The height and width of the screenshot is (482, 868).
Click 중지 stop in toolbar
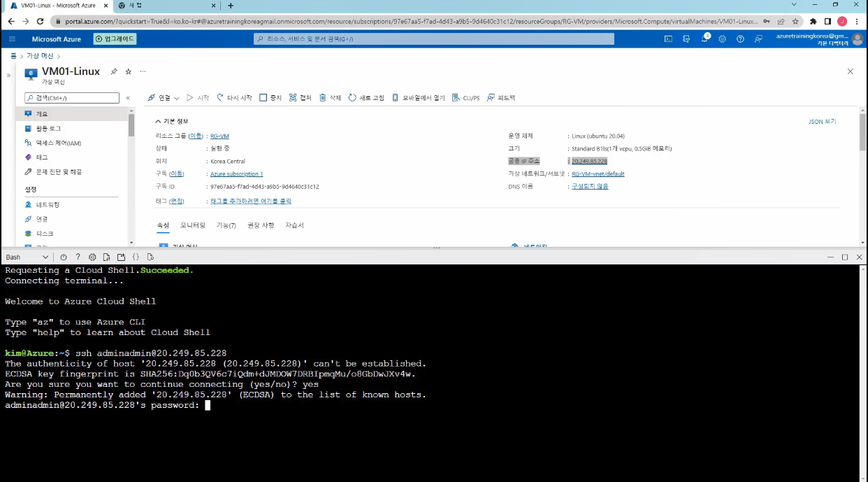pyautogui.click(x=270, y=98)
